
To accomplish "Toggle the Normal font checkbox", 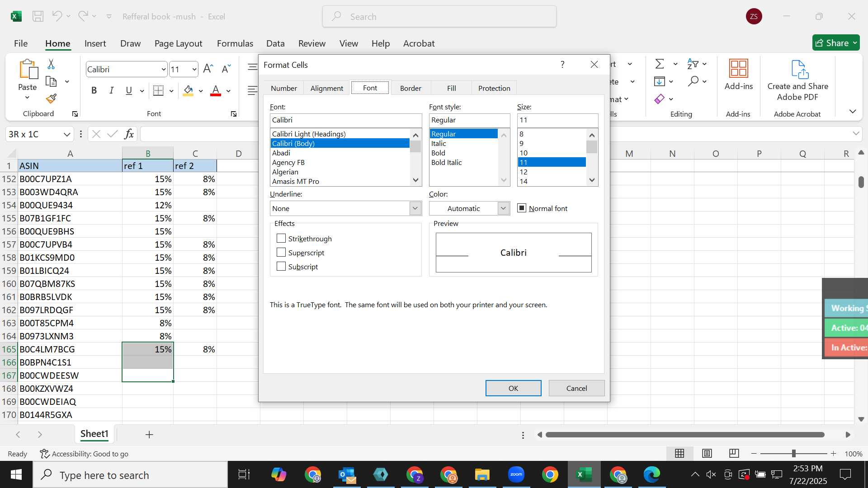I will 522,208.
